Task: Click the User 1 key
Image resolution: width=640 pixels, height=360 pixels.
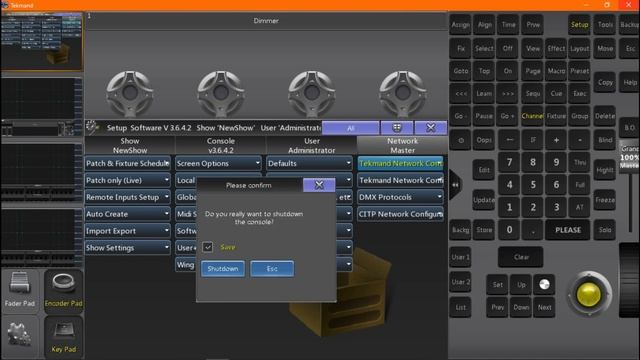Action: [460, 257]
